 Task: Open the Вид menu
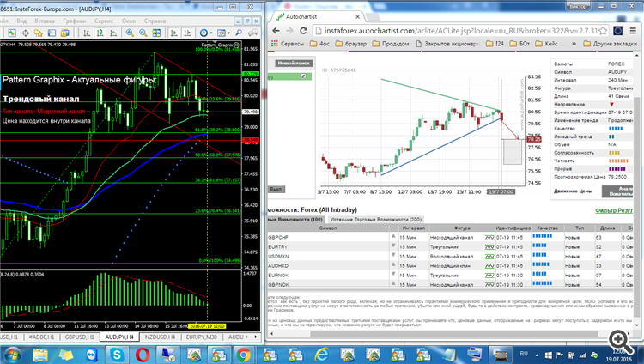(x=21, y=21)
